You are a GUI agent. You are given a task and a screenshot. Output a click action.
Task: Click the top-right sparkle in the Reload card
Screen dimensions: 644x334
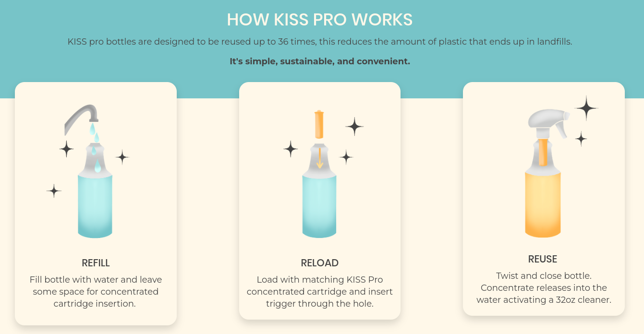[354, 127]
